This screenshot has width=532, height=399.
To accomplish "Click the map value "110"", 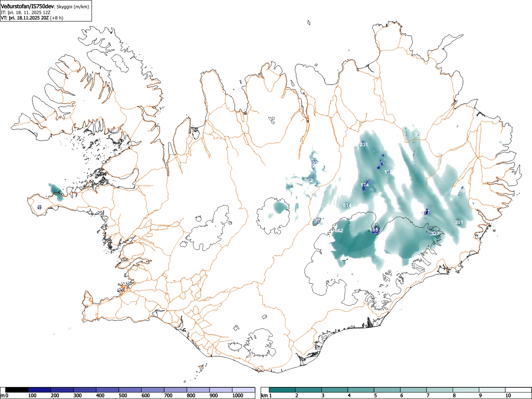I will pos(389,172).
